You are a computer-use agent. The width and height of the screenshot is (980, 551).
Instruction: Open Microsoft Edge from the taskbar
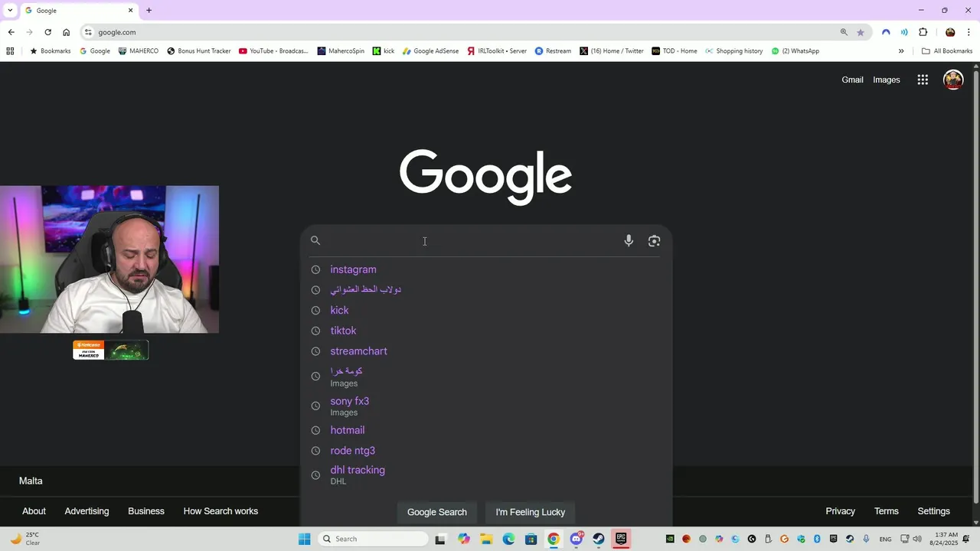coord(508,539)
